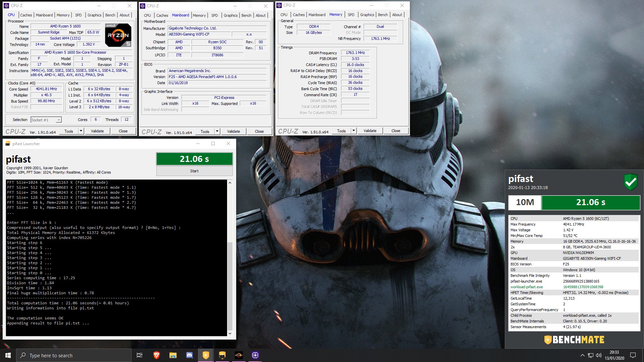Click Close in first CPU-Z window
The width and height of the screenshot is (644, 362).
tap(123, 131)
